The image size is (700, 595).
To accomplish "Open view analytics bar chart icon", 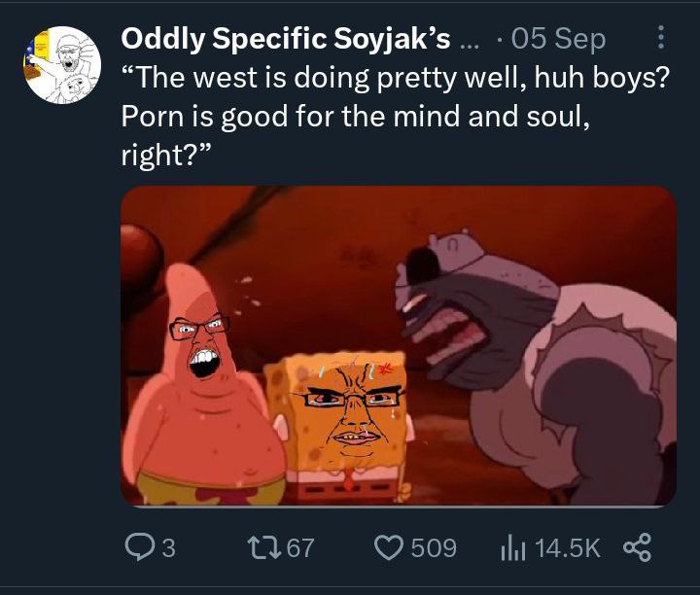I will click(511, 547).
